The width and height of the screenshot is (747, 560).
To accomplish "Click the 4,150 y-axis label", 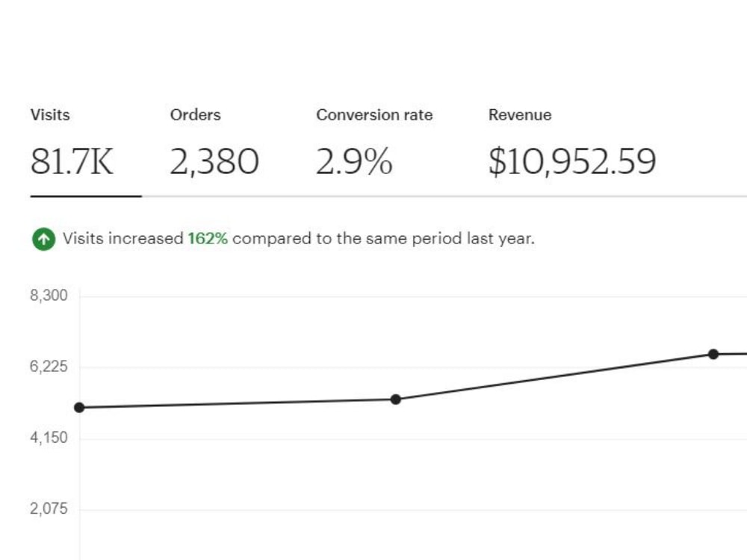I will tap(49, 437).
